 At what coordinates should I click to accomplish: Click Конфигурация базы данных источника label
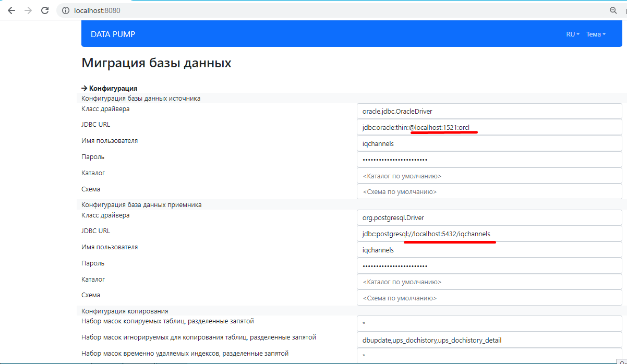(x=141, y=98)
